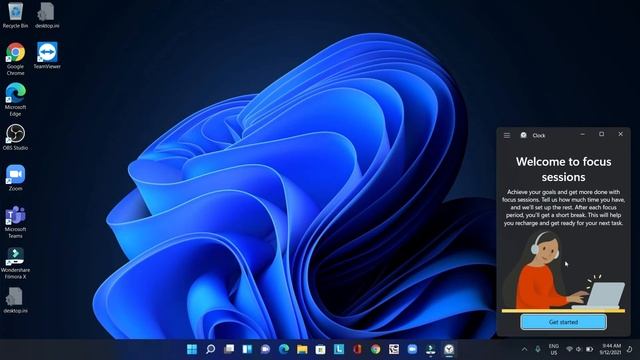
Task: Select the desktop.ini file beside Recycle Bin
Action: pyautogui.click(x=47, y=15)
